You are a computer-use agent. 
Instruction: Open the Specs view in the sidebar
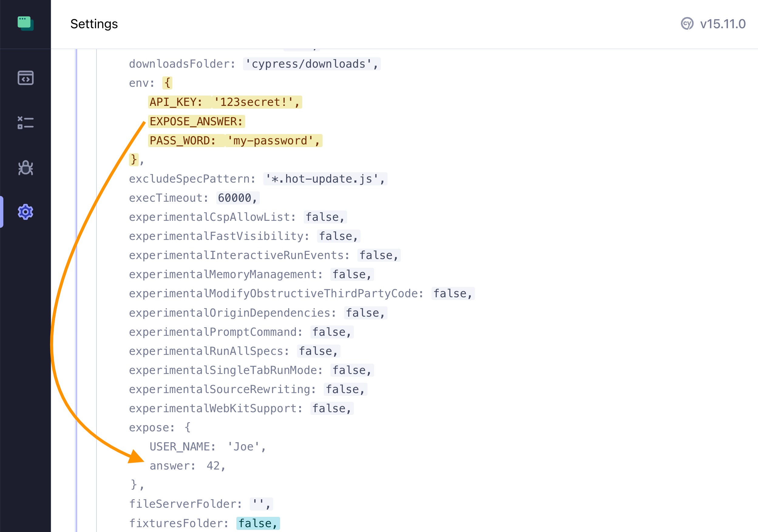25,78
